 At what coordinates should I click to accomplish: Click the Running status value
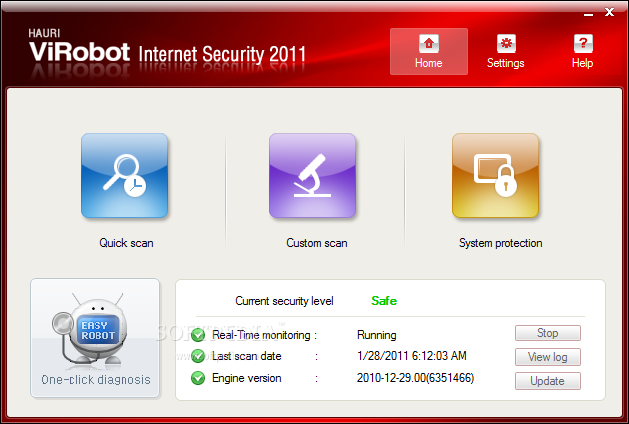[377, 335]
